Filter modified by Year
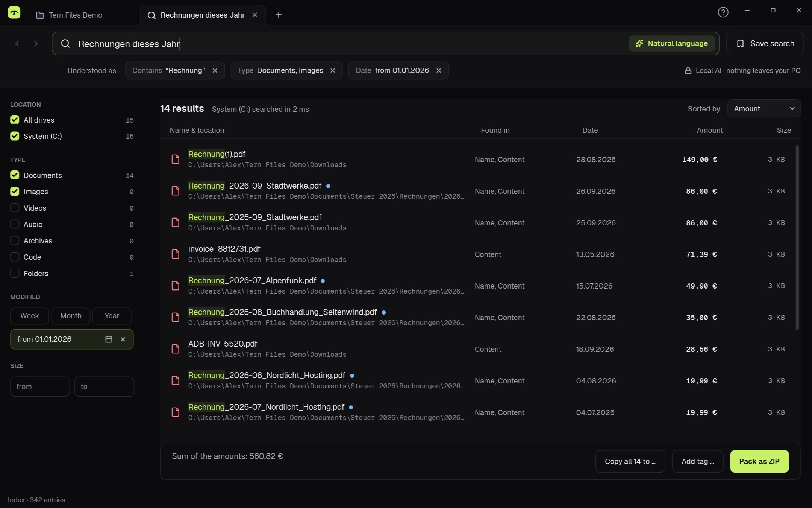This screenshot has height=508, width=812. (112, 316)
